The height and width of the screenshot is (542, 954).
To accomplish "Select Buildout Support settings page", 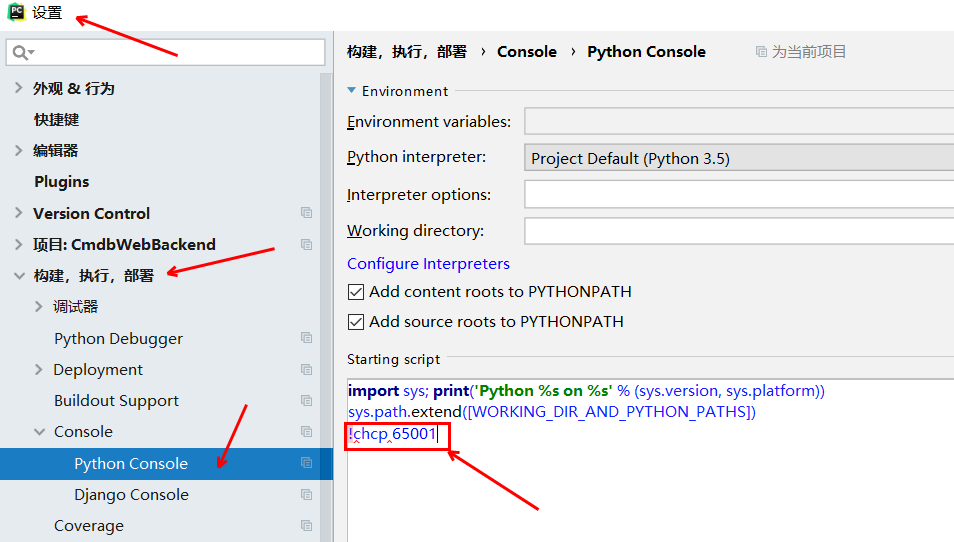I will [x=116, y=400].
